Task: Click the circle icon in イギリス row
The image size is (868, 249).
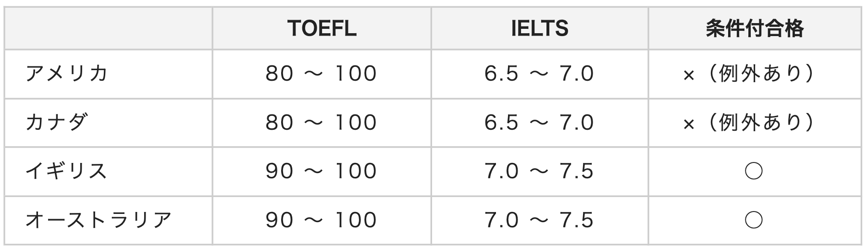Action: point(754,172)
